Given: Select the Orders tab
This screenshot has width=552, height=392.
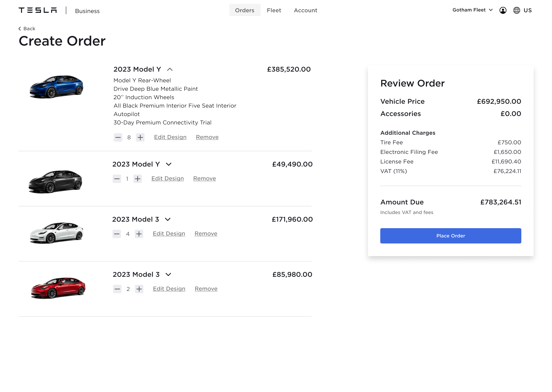Looking at the screenshot, I should click(x=245, y=10).
